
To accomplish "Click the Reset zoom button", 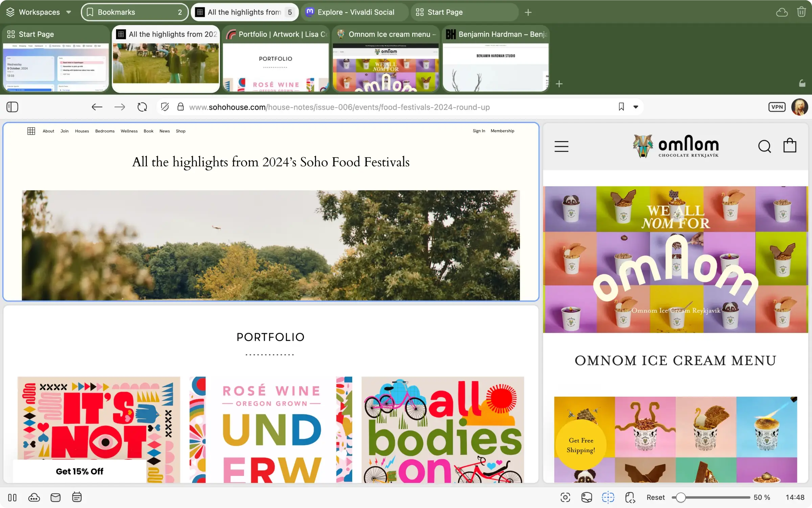I will [655, 498].
